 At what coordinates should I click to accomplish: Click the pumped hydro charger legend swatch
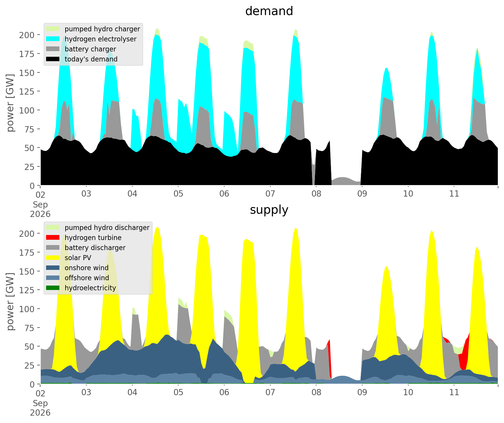(x=53, y=29)
